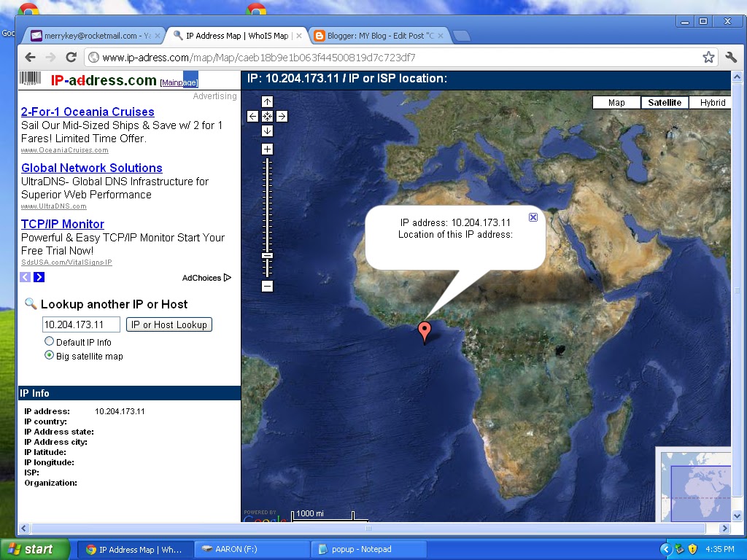
Task: Zoom out with the minus button
Action: (x=267, y=286)
